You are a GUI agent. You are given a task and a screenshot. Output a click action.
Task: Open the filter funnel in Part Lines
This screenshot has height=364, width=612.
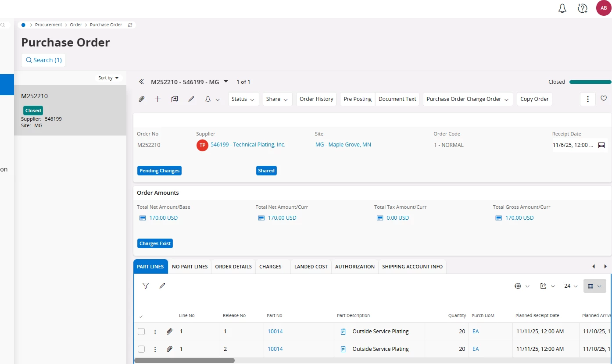(146, 286)
